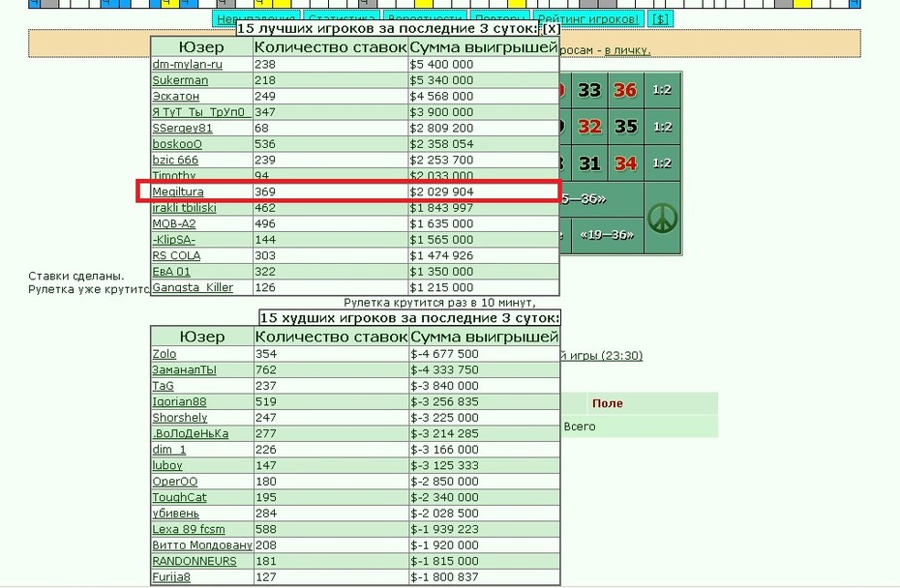The height and width of the screenshot is (588, 900).
Task: Click loss value $-4 677 500
Action: point(445,354)
